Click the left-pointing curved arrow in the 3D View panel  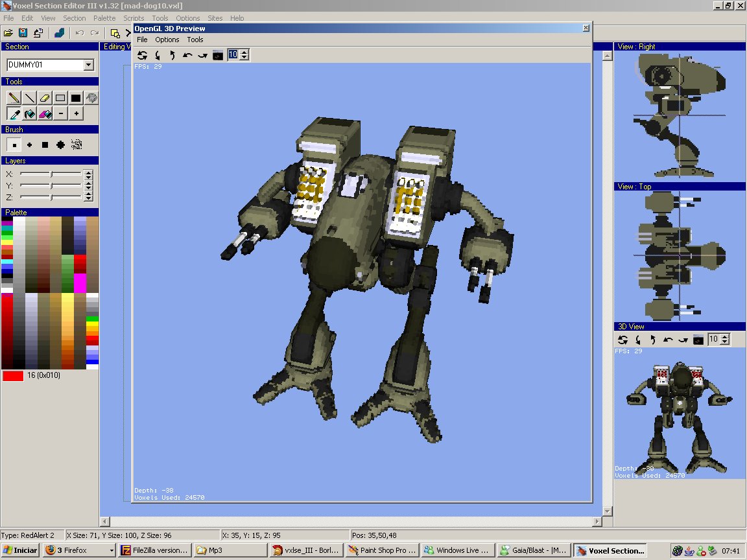[668, 340]
